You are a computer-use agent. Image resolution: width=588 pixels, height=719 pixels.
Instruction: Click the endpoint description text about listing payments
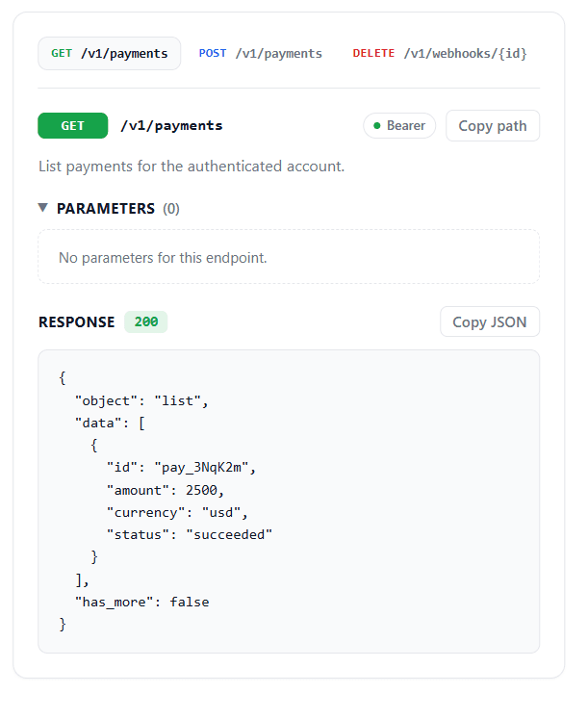pos(192,166)
